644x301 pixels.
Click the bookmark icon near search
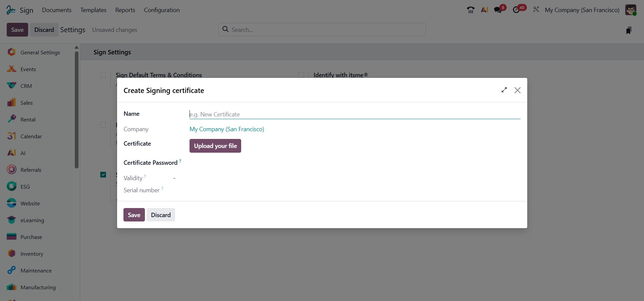click(x=629, y=30)
